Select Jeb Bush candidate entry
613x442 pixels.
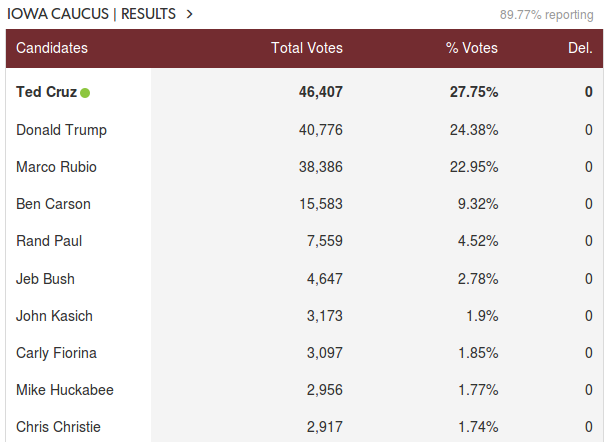[x=45, y=279]
